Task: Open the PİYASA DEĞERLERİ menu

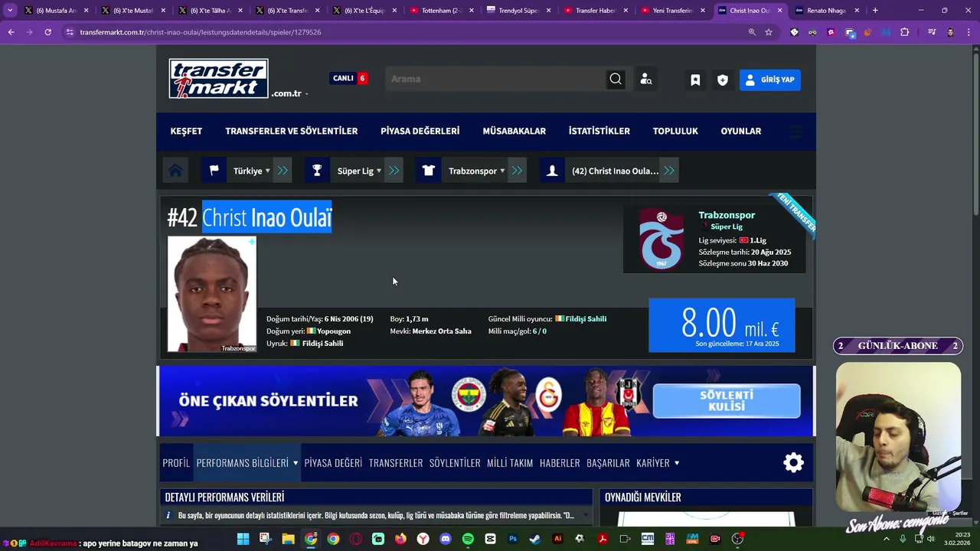Action: pos(420,131)
